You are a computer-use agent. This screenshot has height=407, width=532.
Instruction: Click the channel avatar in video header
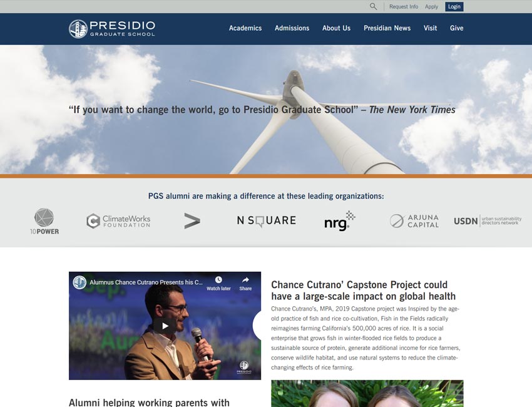pos(79,282)
